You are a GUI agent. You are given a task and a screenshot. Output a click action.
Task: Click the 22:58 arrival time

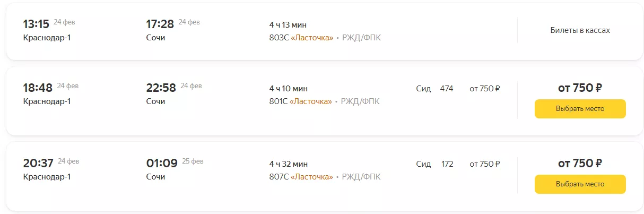tap(161, 88)
